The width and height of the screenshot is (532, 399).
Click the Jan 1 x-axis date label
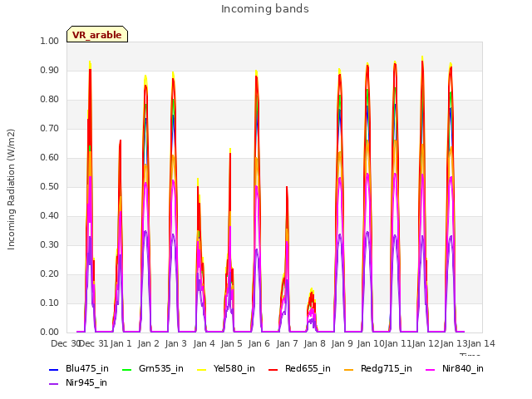coord(121,343)
